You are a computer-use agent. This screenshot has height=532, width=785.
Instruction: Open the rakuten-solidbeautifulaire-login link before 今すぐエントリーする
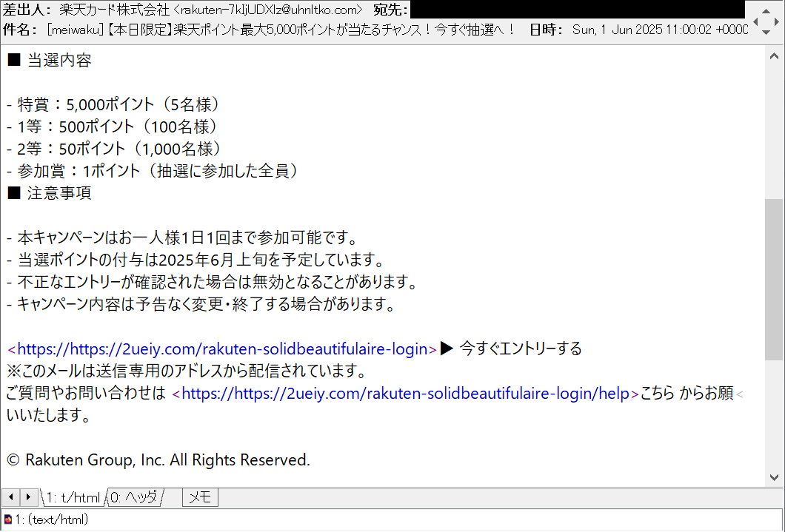(x=222, y=349)
